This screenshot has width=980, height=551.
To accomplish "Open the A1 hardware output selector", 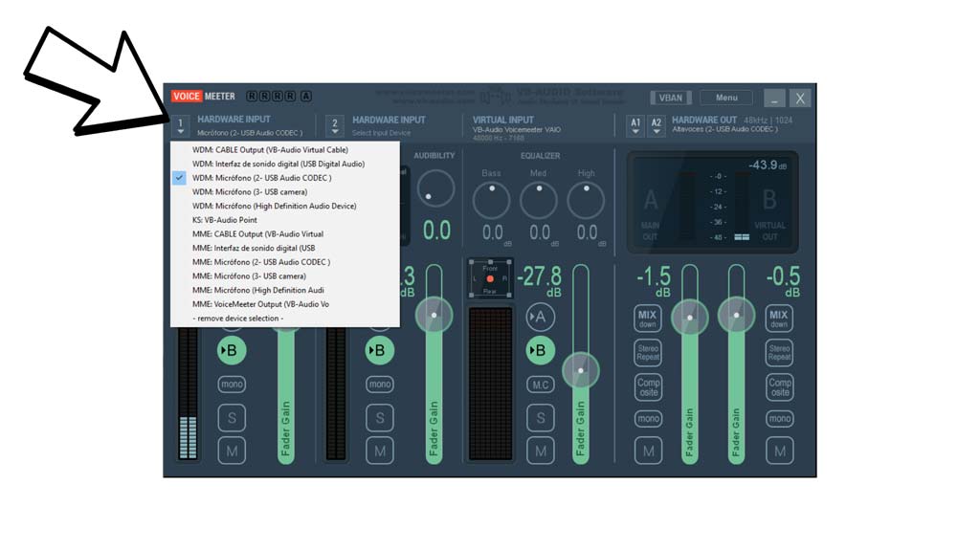I will pos(635,127).
